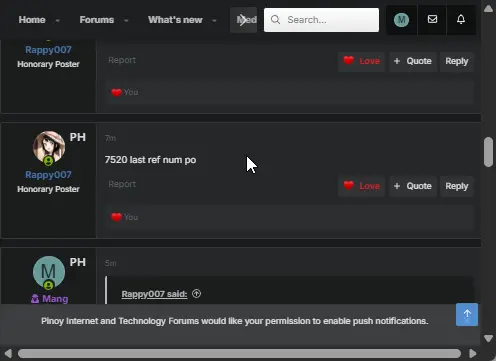
Task: Select the text '7520 last ref num po'
Action: [x=150, y=160]
